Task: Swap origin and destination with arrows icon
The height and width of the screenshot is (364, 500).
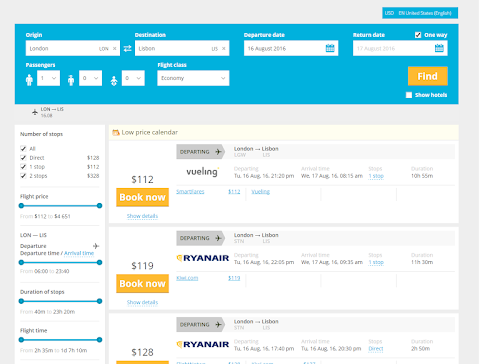Action: (127, 49)
